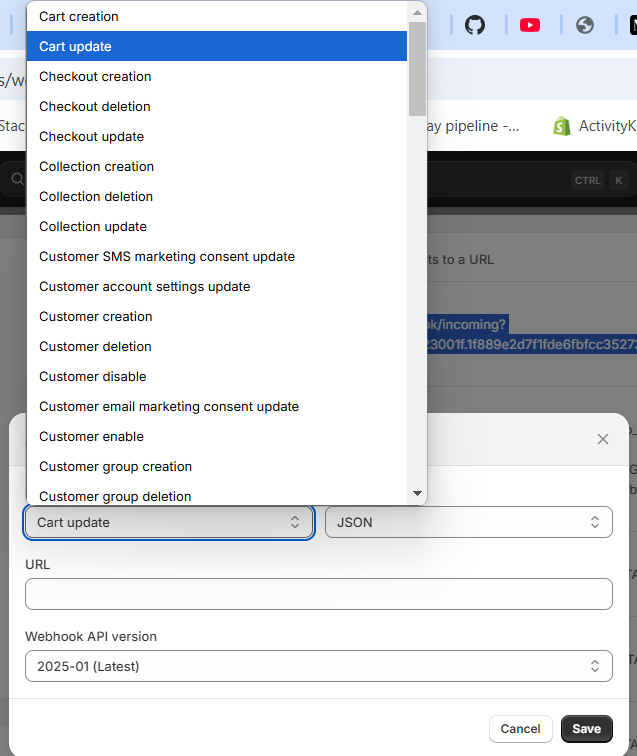Select Customer enable event
Screen dimensions: 637x756
click(x=217, y=436)
